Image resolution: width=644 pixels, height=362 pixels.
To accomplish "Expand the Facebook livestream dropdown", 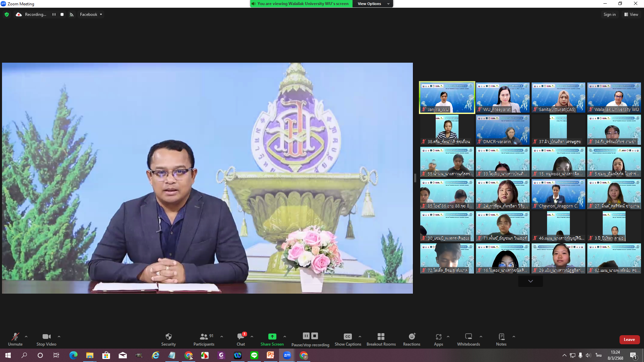I will pos(91,14).
